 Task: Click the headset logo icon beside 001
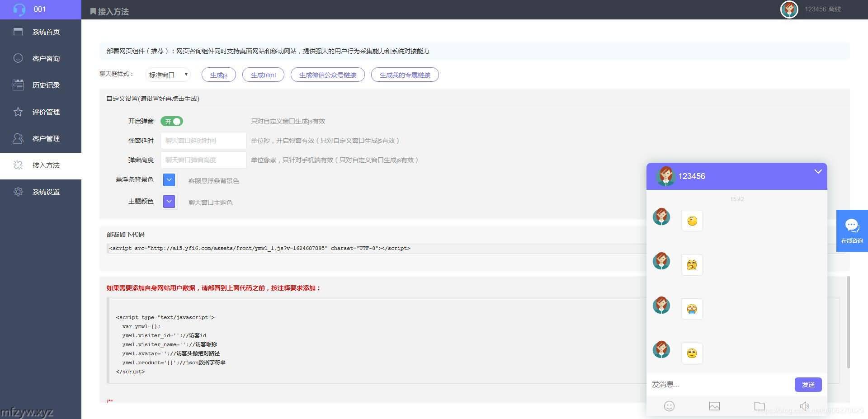(x=19, y=9)
